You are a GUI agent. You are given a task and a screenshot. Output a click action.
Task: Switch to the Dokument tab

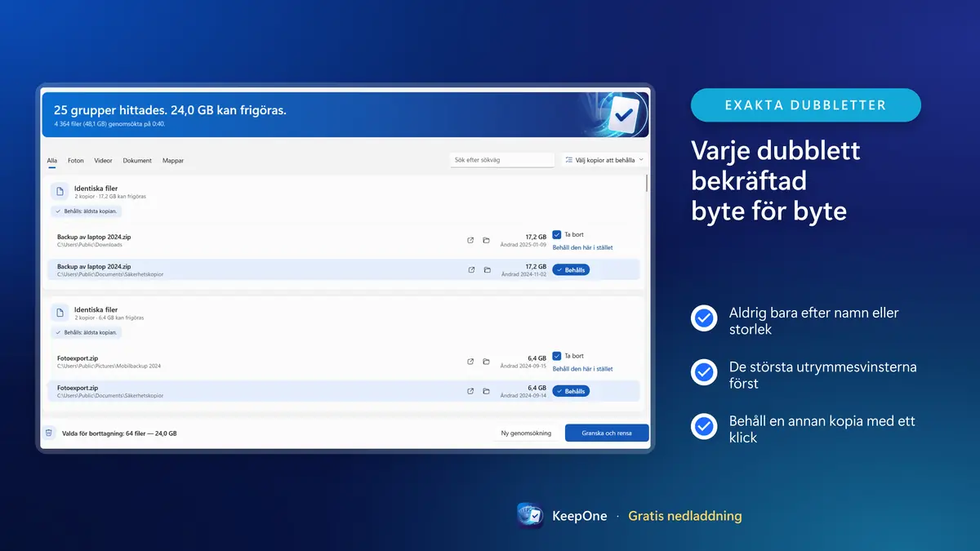[137, 161]
